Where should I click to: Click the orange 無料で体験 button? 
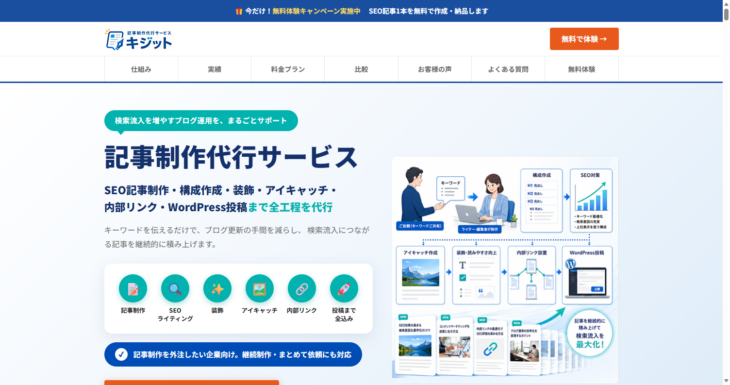(x=584, y=39)
